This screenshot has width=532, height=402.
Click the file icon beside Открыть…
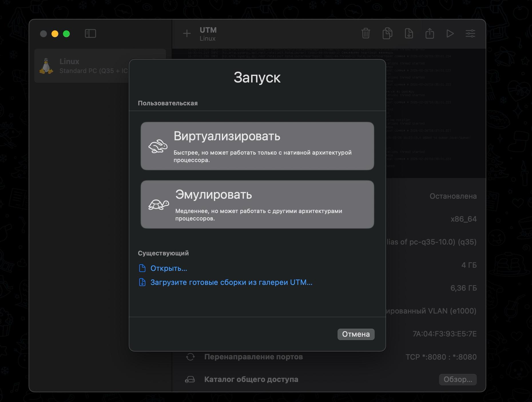pos(142,268)
